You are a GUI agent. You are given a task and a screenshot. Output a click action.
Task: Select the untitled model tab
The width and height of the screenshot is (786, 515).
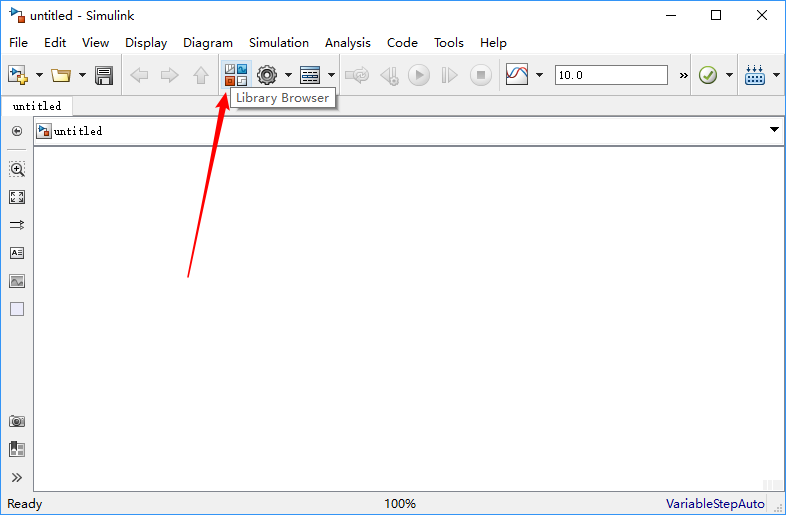tap(37, 106)
